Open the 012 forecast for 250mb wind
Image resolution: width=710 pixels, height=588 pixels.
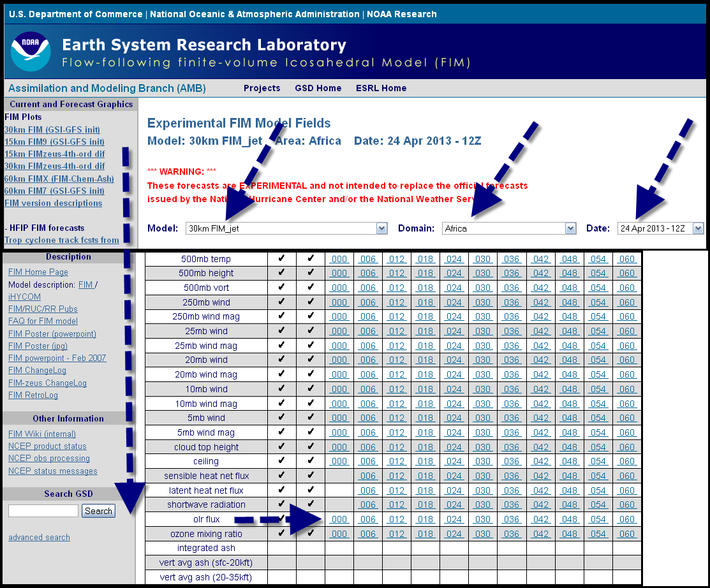tap(397, 302)
